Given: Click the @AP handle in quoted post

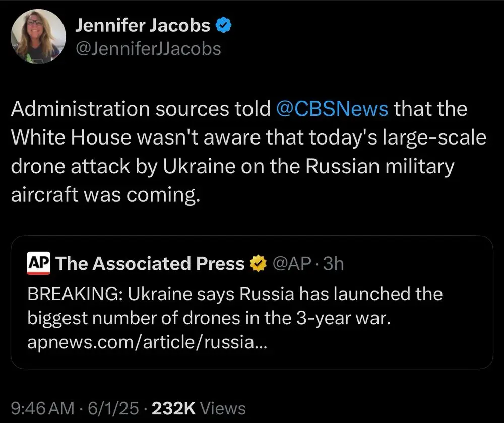Looking at the screenshot, I should point(291,263).
